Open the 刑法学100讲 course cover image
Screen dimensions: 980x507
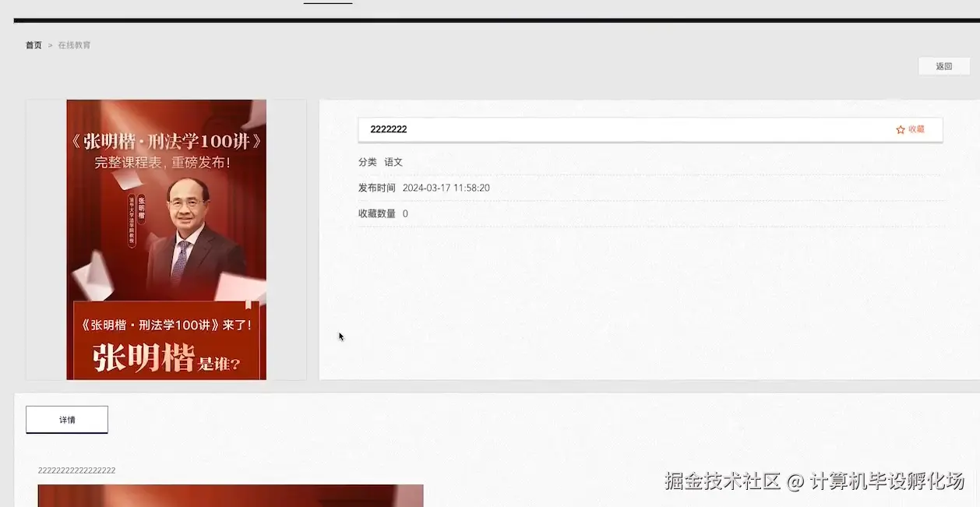165,238
